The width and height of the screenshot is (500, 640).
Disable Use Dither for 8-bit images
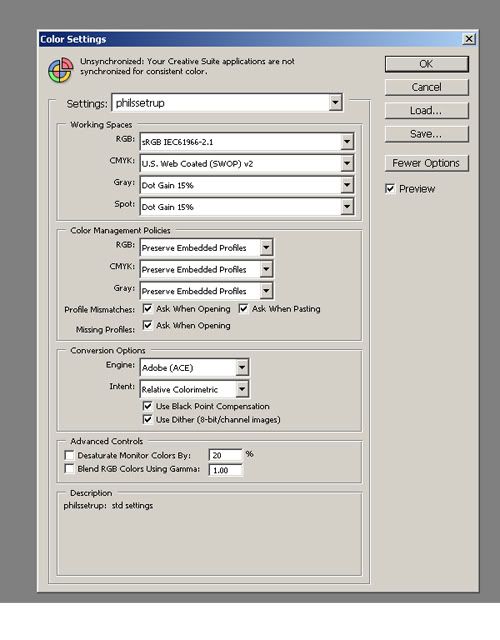tap(147, 420)
